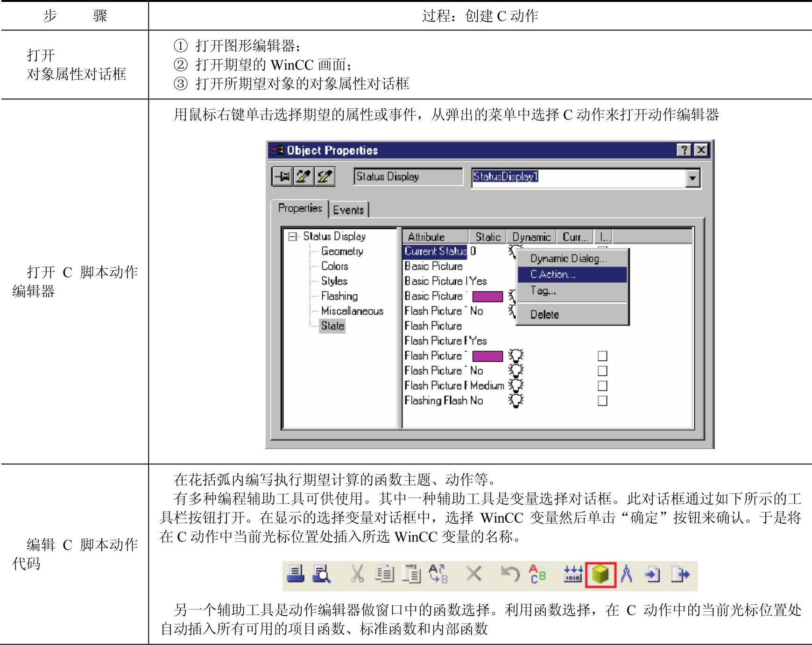
Task: Click the Copy icon in the toolbar
Action: pyautogui.click(x=385, y=574)
